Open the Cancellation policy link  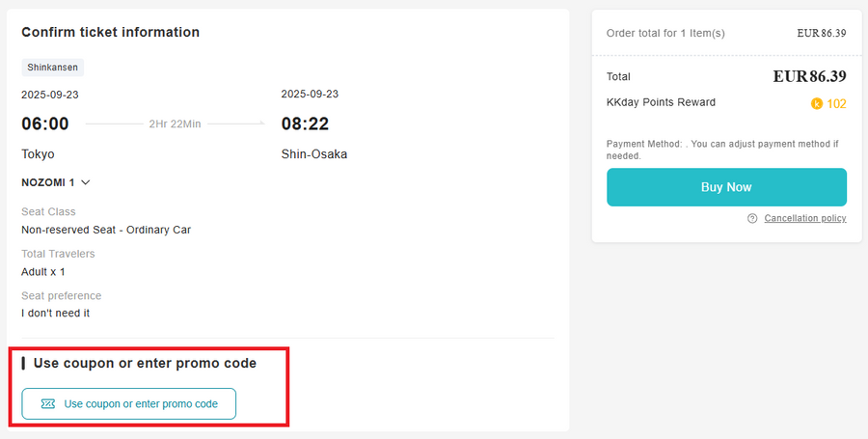804,218
